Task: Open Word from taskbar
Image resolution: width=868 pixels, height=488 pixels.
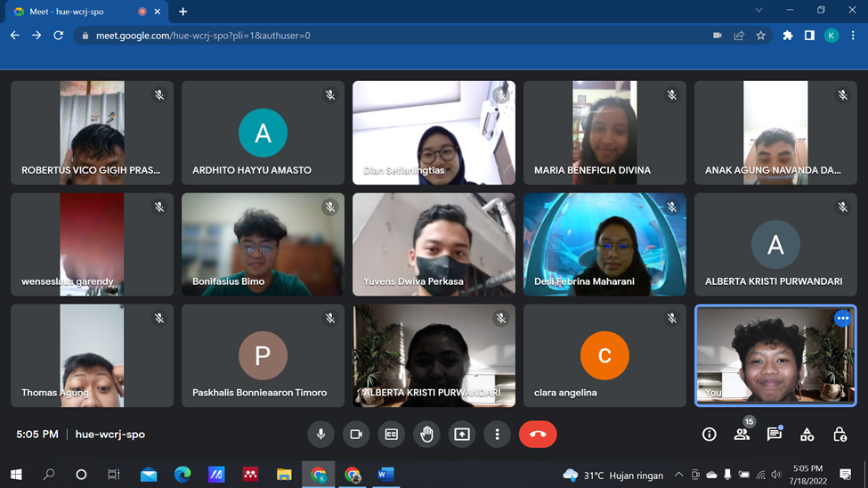Action: [x=385, y=475]
